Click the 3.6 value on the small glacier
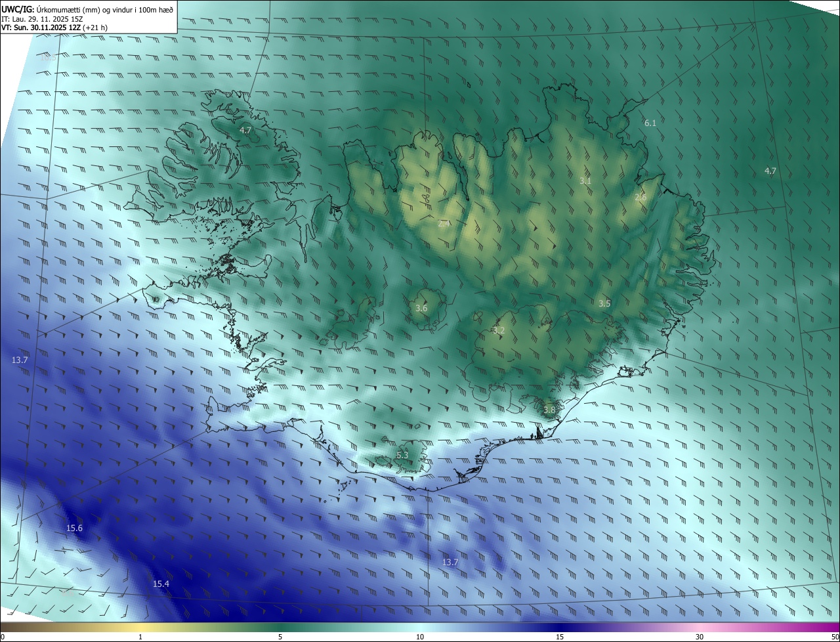840x642 pixels. point(421,308)
